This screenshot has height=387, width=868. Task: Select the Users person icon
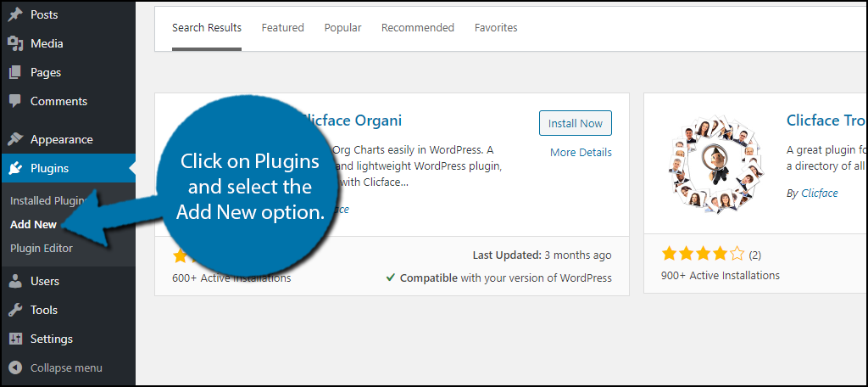15,281
